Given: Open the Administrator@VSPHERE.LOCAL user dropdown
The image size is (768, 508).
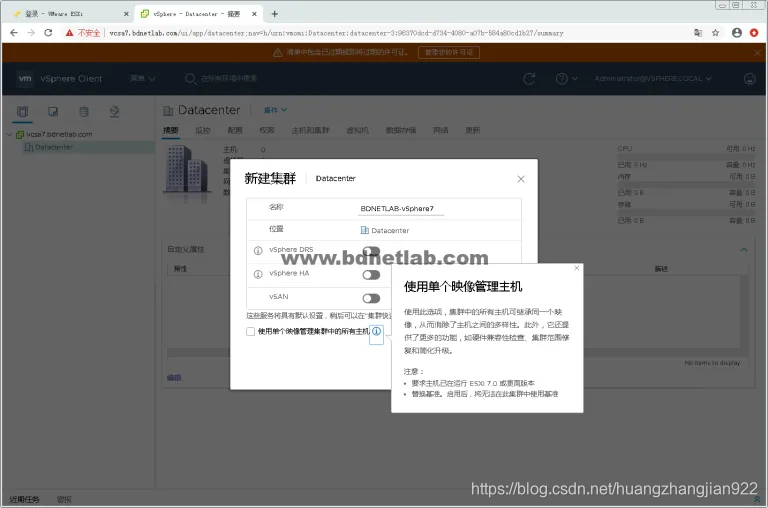Looking at the screenshot, I should tap(653, 78).
